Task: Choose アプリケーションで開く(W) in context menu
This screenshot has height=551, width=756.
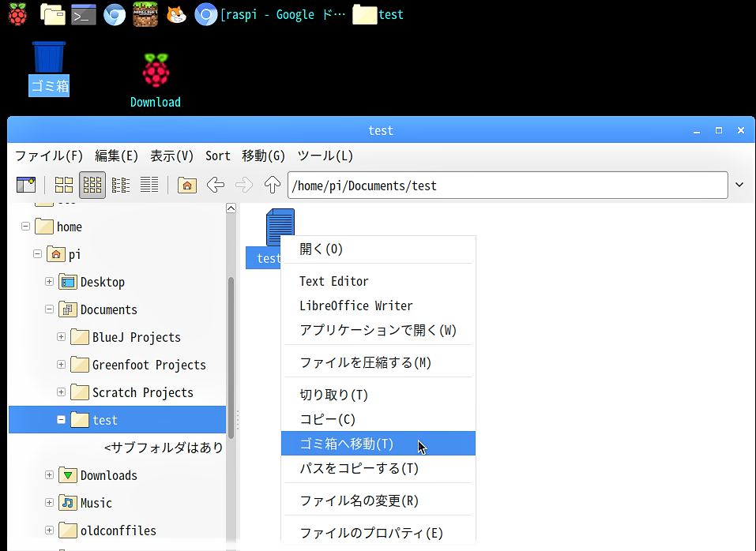Action: tap(378, 330)
